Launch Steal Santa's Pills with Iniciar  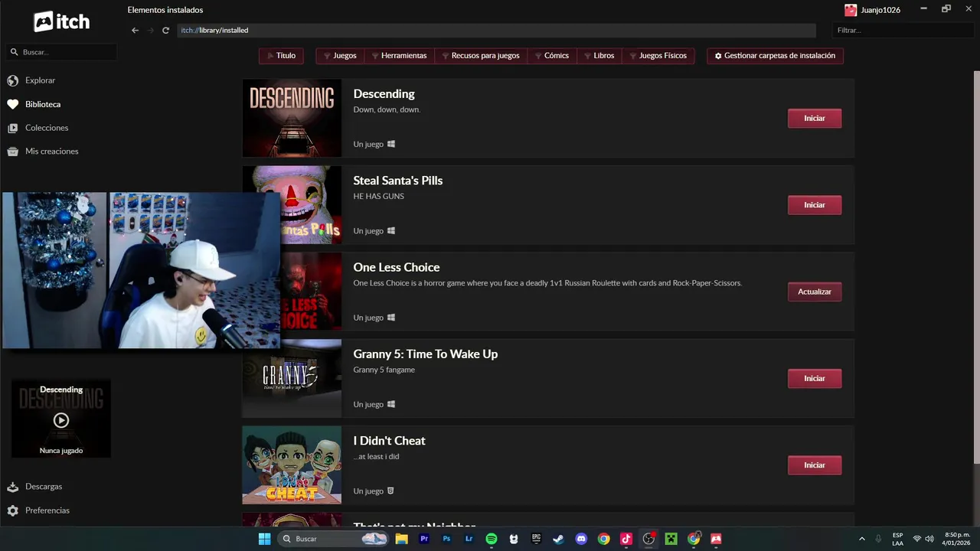coord(815,205)
